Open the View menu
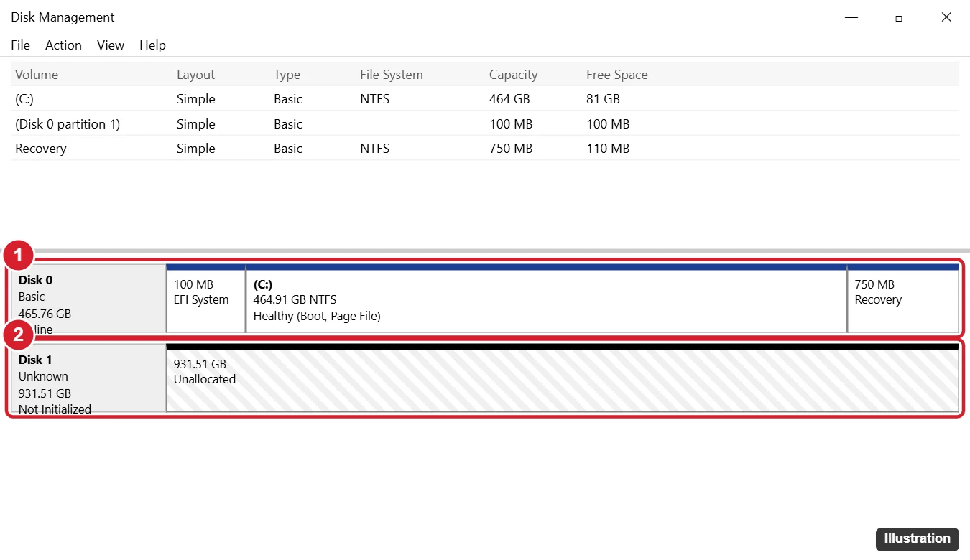970x560 pixels. click(x=111, y=45)
